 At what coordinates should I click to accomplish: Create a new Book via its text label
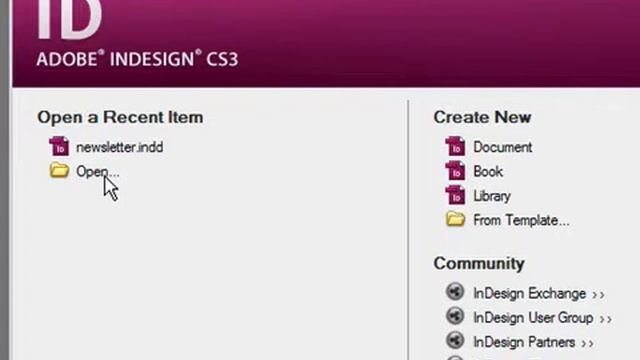[x=488, y=171]
